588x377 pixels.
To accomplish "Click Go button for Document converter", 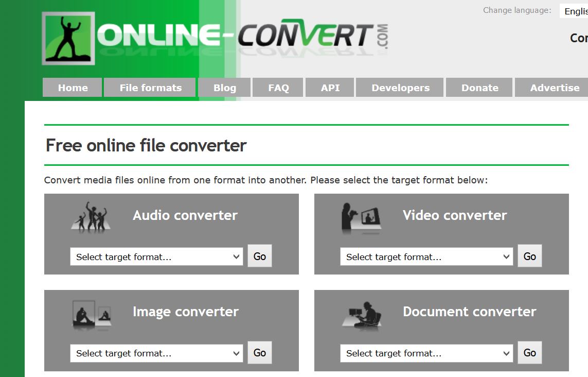I will coord(529,353).
